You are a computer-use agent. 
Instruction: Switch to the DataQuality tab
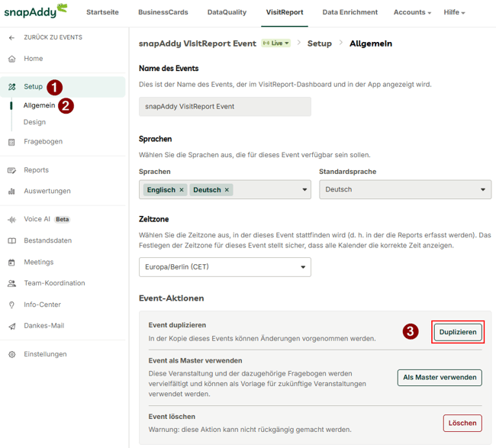point(227,12)
